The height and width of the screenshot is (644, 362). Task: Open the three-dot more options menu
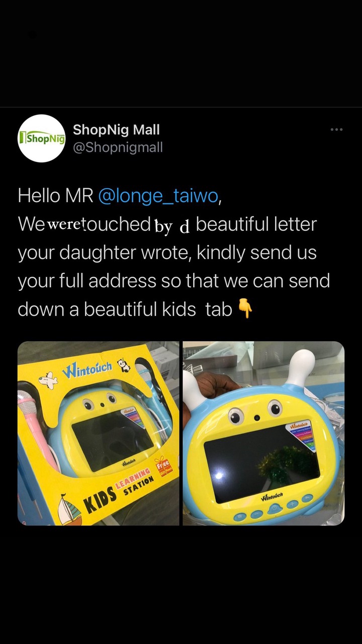click(x=336, y=130)
